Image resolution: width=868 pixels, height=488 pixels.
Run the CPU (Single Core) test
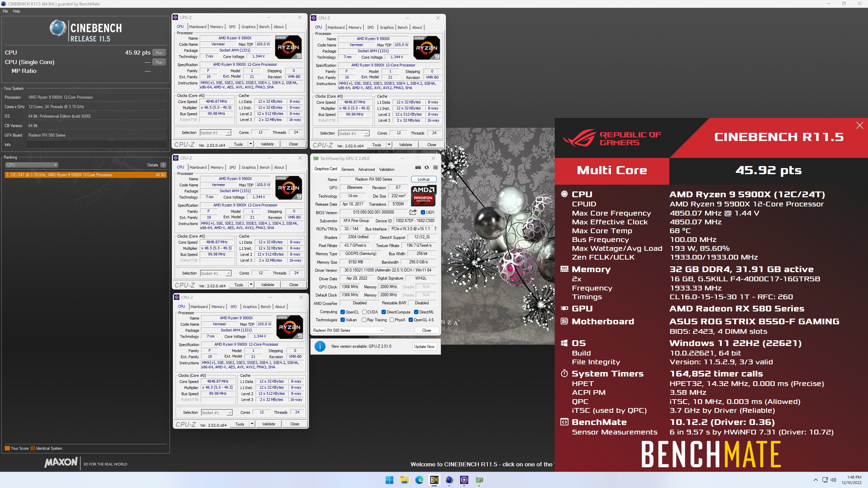tap(159, 62)
